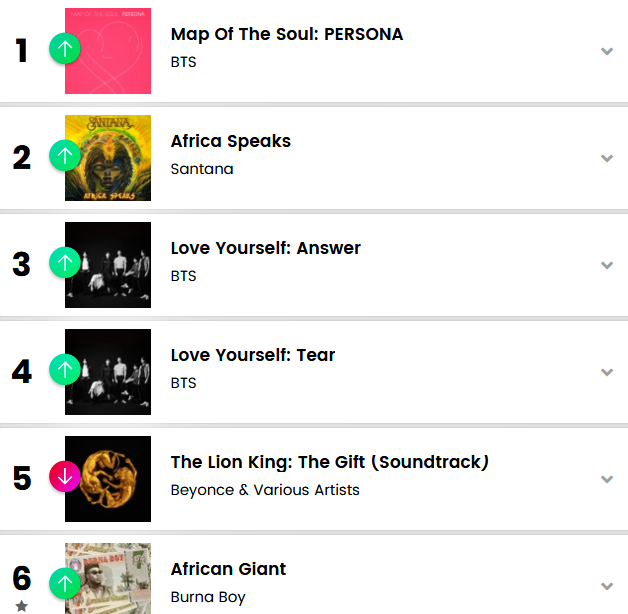Click the green up arrow on Love Yourself: Tear
The width and height of the screenshot is (628, 614).
pyautogui.click(x=65, y=370)
